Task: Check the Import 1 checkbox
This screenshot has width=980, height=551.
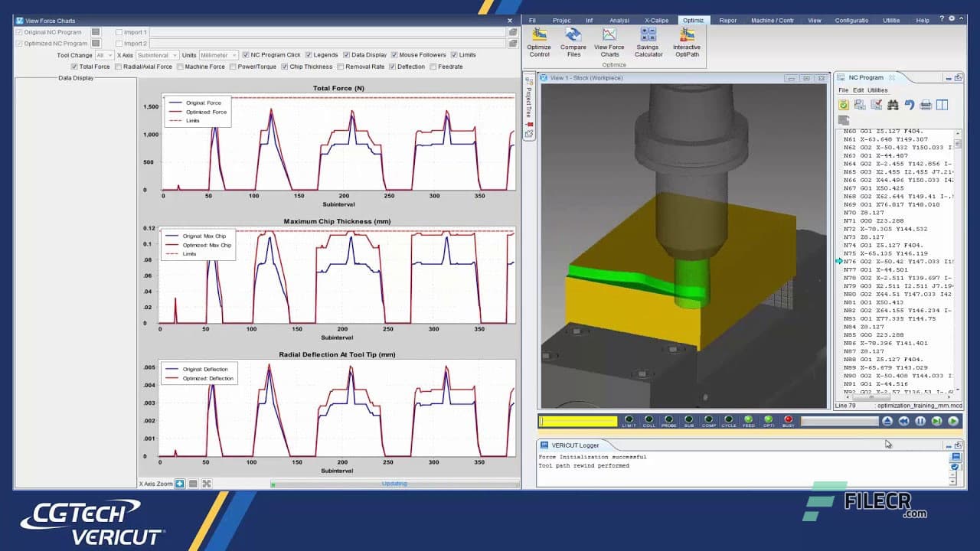Action: point(119,32)
